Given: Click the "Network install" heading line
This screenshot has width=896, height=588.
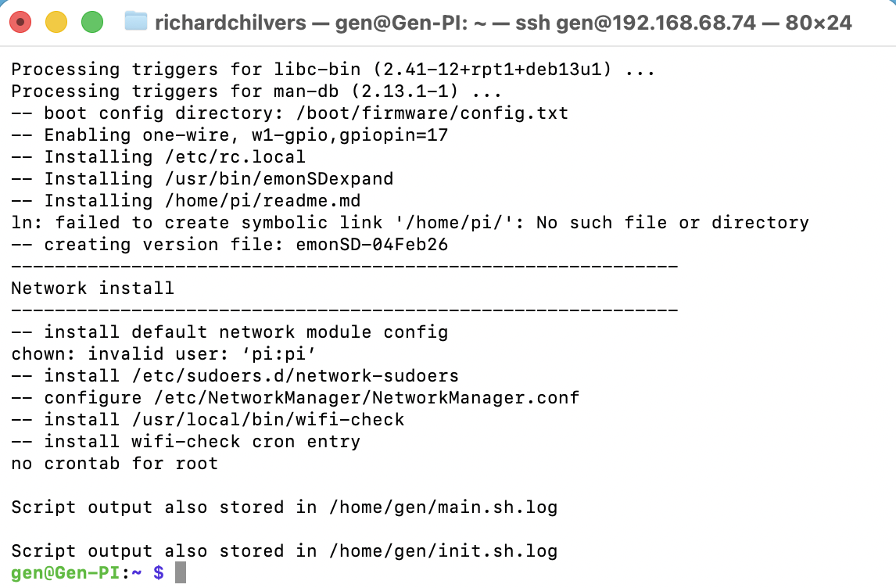Looking at the screenshot, I should point(92,288).
